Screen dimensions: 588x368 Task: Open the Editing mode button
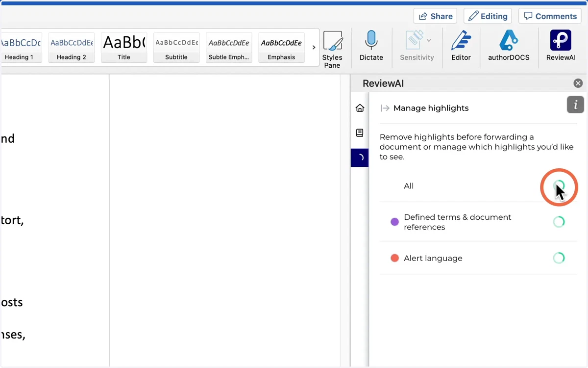click(x=488, y=16)
